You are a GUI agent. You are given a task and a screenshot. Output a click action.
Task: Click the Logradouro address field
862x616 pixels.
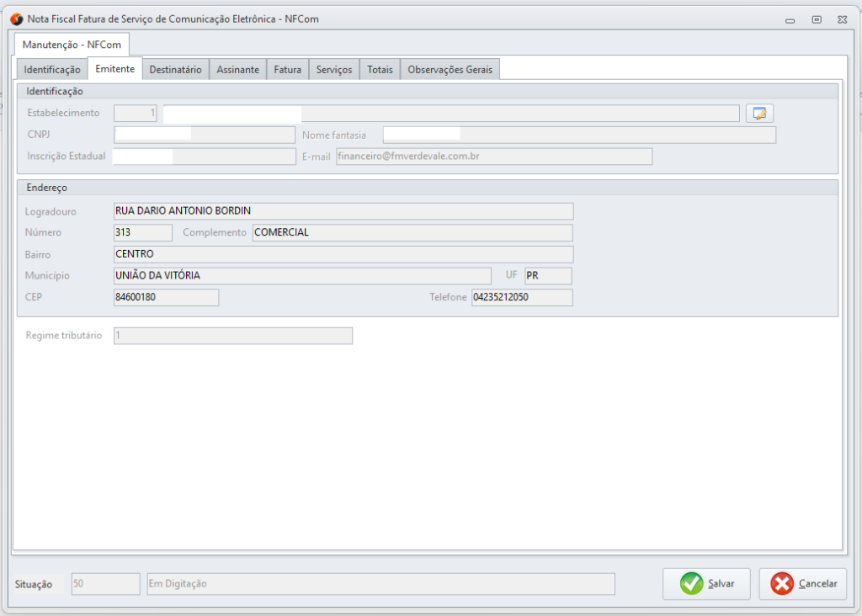tap(343, 210)
